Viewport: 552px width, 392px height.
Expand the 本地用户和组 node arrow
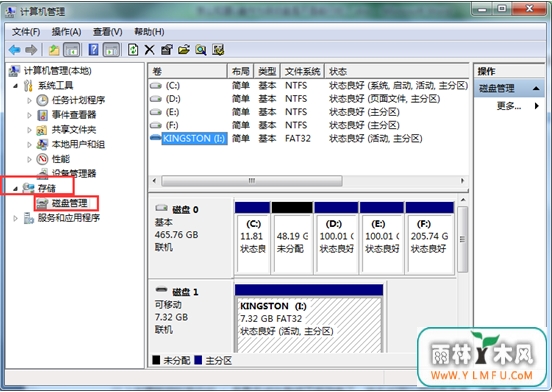click(30, 145)
